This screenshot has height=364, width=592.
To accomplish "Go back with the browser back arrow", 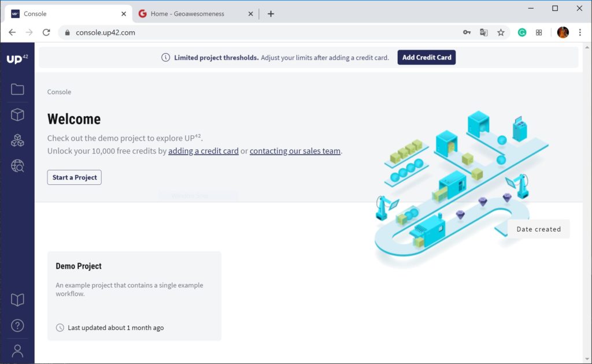I will coord(12,32).
